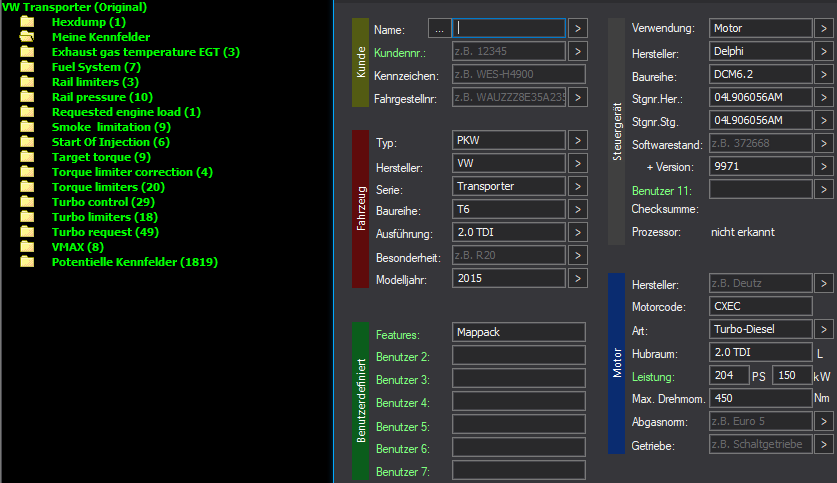Open Turbo control (29) tree entry
The height and width of the screenshot is (483, 837).
(x=103, y=202)
